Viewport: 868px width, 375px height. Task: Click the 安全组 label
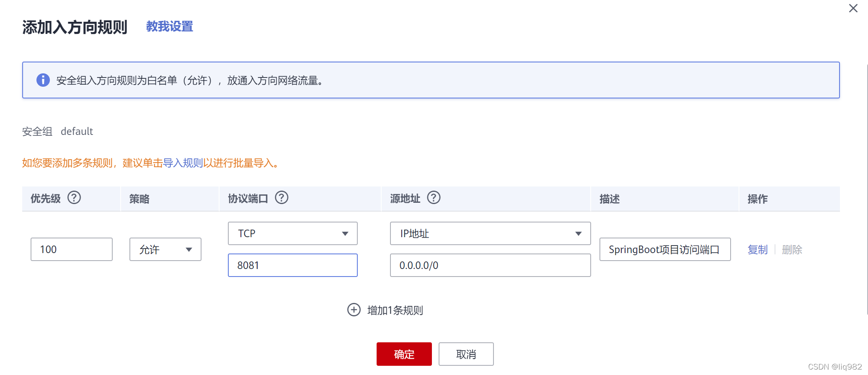tap(37, 132)
